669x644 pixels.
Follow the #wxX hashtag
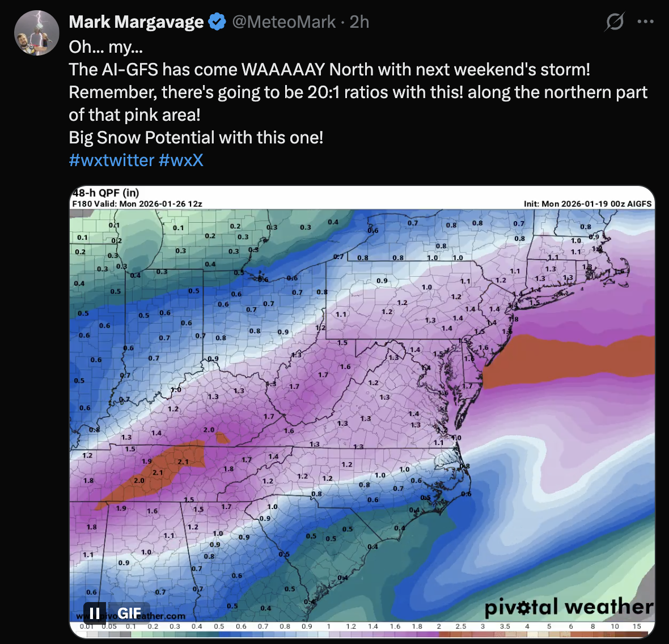tap(181, 160)
